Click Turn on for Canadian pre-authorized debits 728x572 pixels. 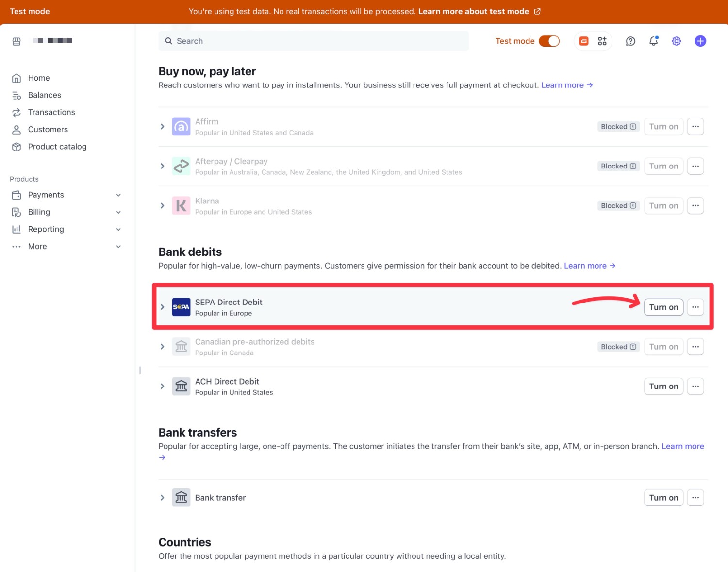[x=663, y=347]
